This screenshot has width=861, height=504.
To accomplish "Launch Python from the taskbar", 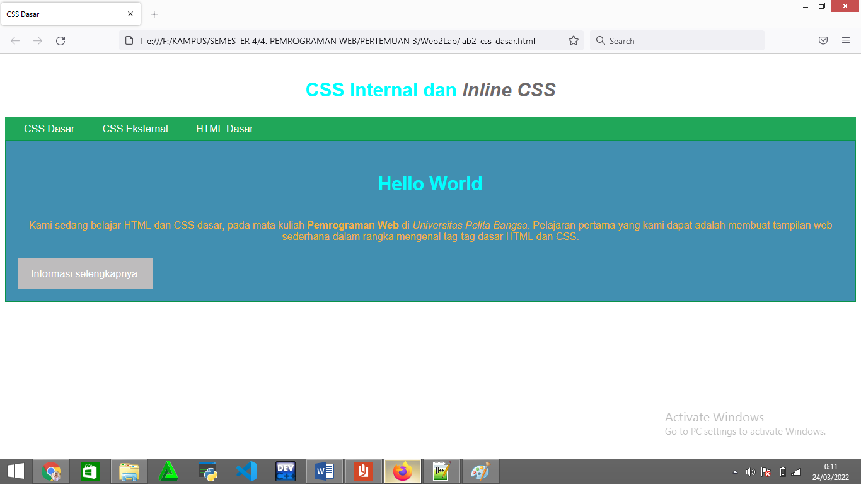I will [207, 471].
